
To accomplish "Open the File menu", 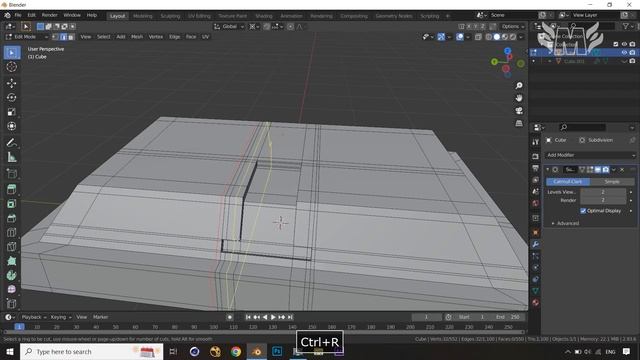I will coord(18,15).
